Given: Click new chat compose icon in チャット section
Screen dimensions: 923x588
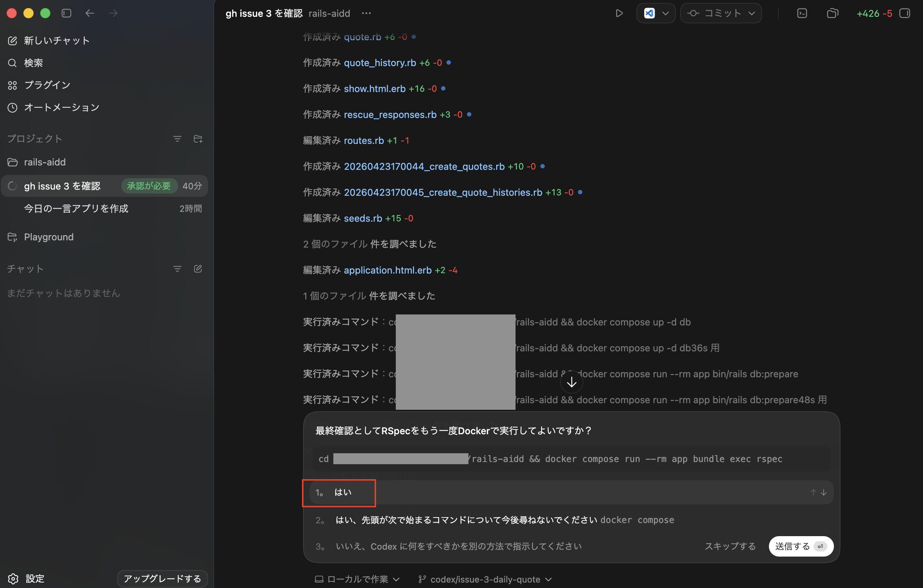Looking at the screenshot, I should [198, 269].
